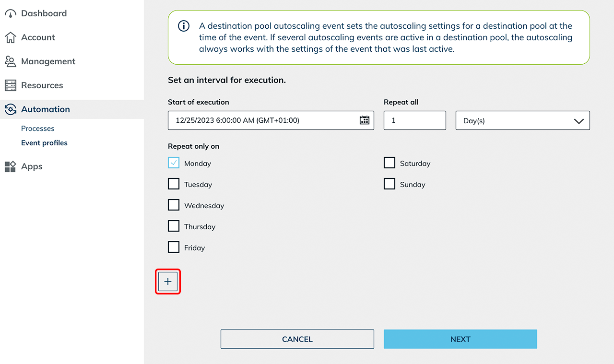This screenshot has height=364, width=614.
Task: Enable the Wednesday checkbox
Action: coord(174,205)
